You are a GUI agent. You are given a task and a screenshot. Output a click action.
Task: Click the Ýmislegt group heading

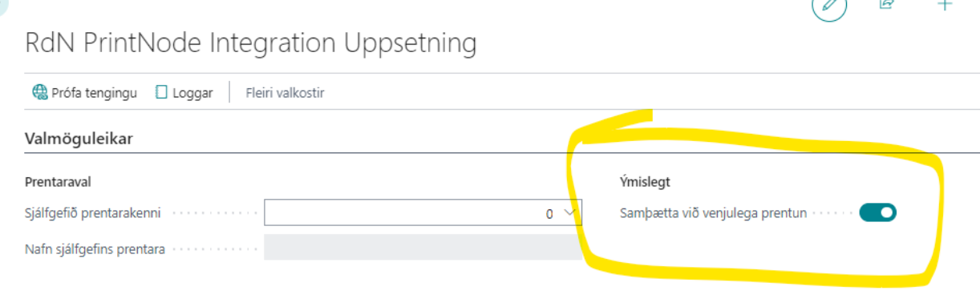tap(646, 182)
